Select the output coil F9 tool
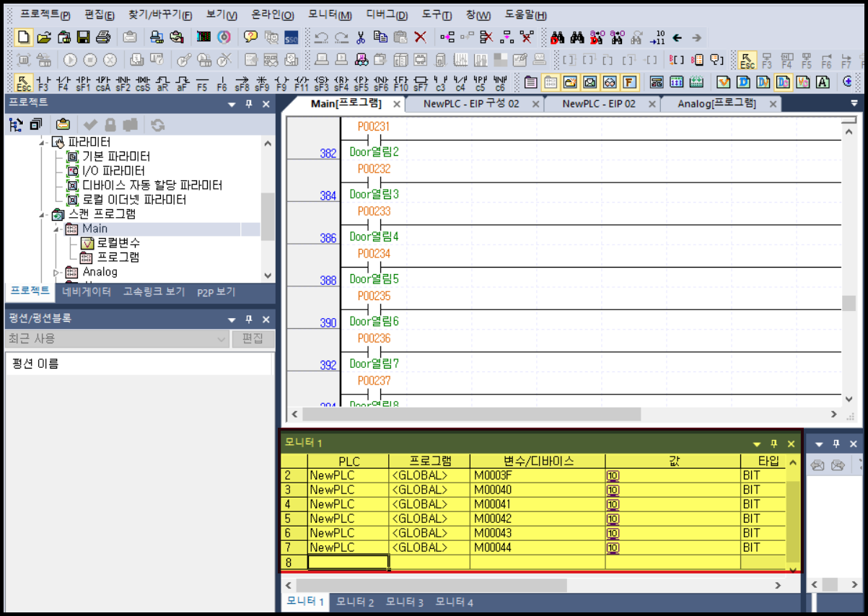The width and height of the screenshot is (868, 616). (281, 82)
